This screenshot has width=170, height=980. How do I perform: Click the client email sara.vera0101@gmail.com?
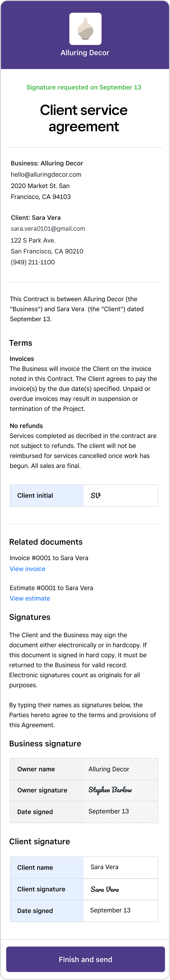click(48, 229)
